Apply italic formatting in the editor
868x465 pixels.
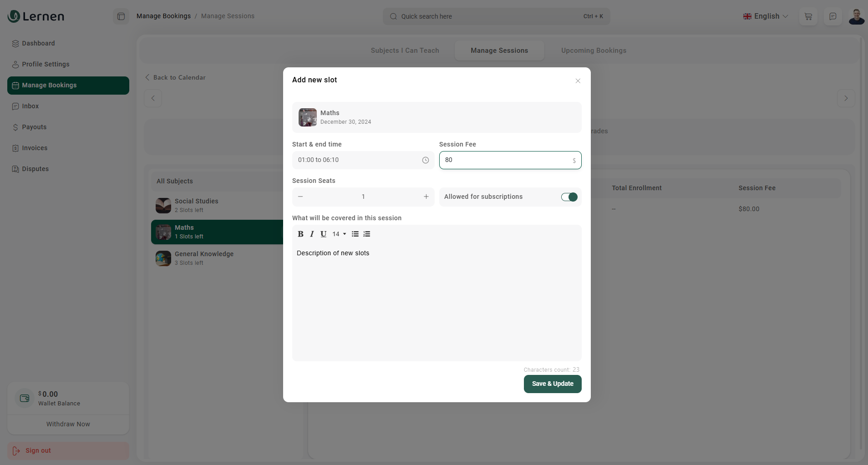click(312, 234)
